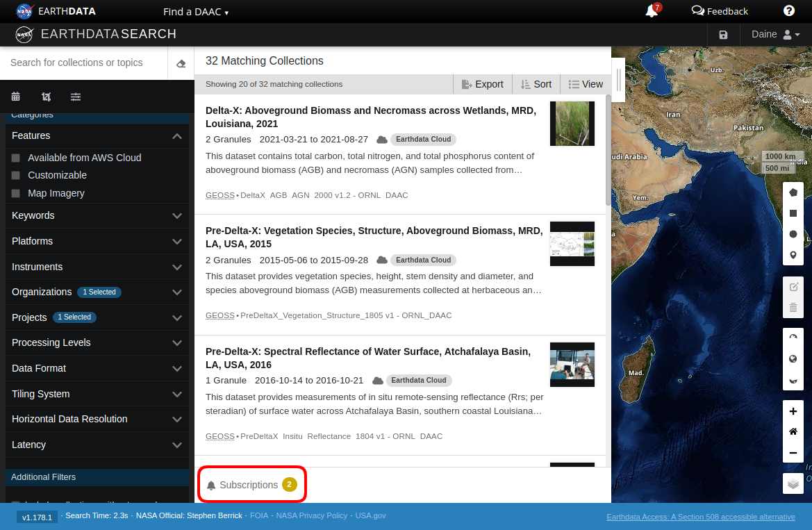
Task: Open the map layers switcher
Action: click(793, 484)
